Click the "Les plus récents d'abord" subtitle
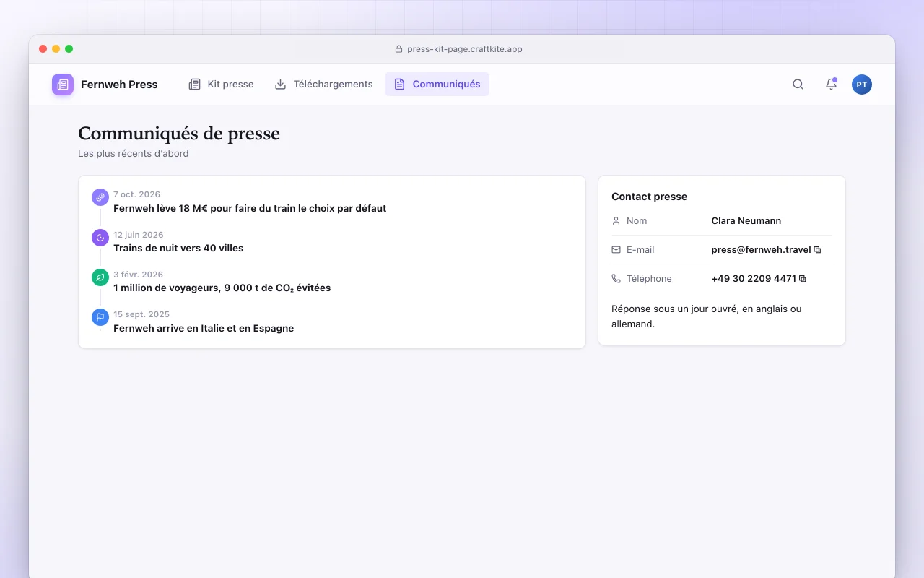This screenshot has width=924, height=578. click(x=134, y=154)
